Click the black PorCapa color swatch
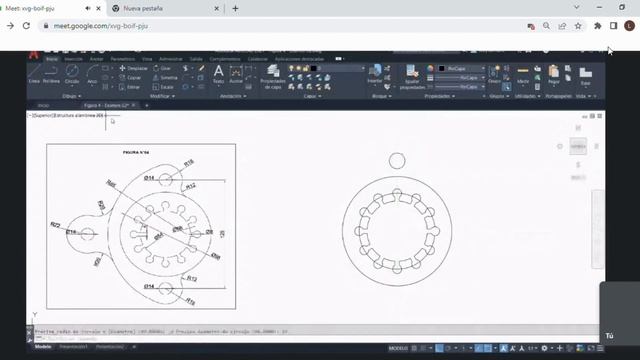640x360 pixels. pyautogui.click(x=442, y=68)
